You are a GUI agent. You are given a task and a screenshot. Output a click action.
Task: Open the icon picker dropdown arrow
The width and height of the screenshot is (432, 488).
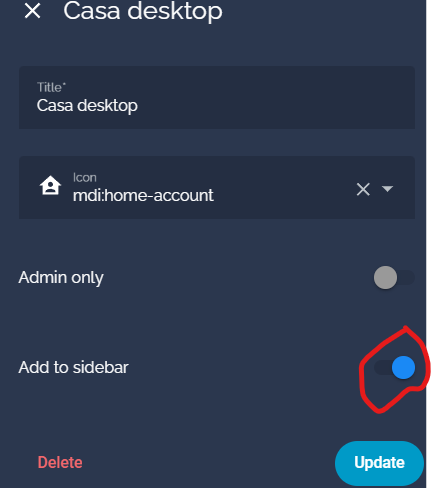point(387,189)
